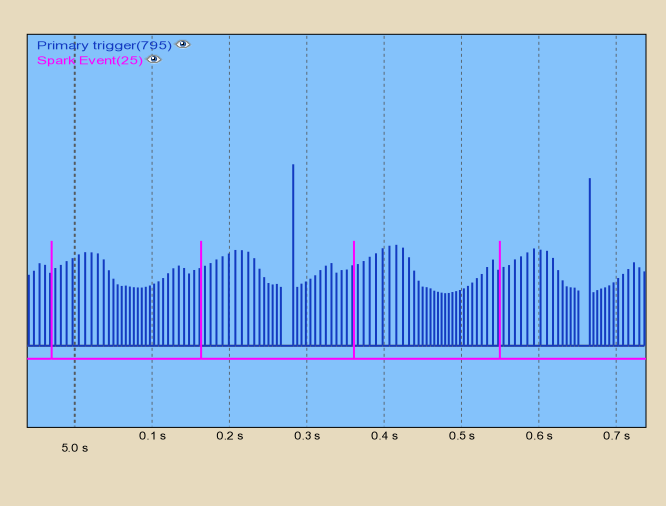Screen dimensions: 666x506
Task: Click the 0.2 s axis label
Action: coord(229,436)
